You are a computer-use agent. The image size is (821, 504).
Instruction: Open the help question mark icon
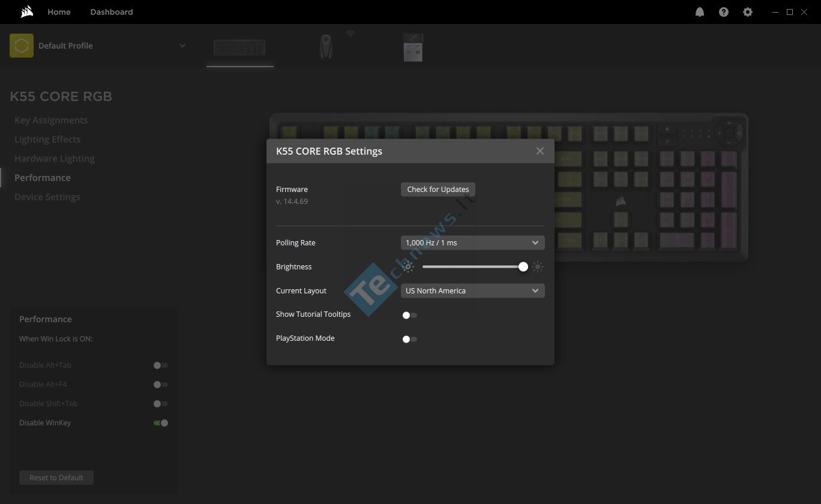[x=724, y=12]
